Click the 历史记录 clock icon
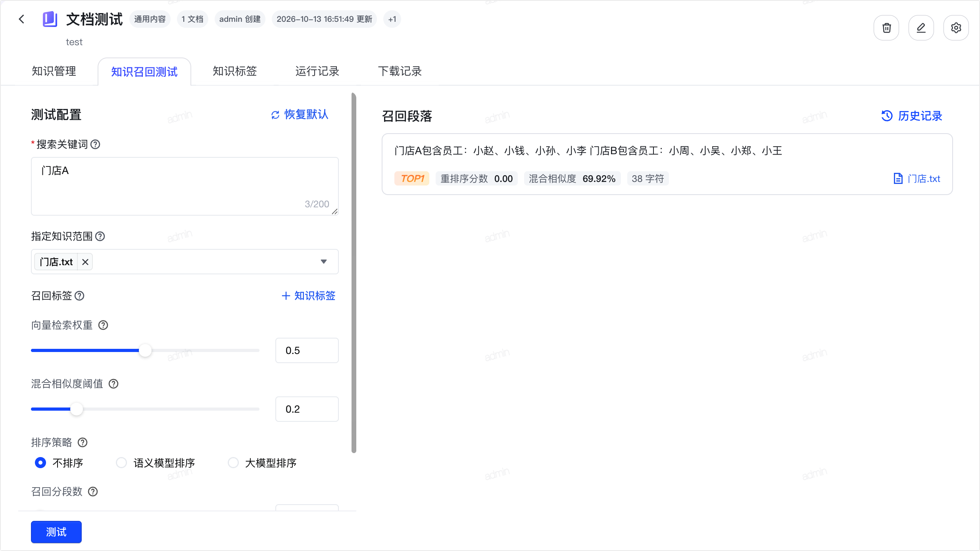Image resolution: width=980 pixels, height=551 pixels. pyautogui.click(x=887, y=116)
